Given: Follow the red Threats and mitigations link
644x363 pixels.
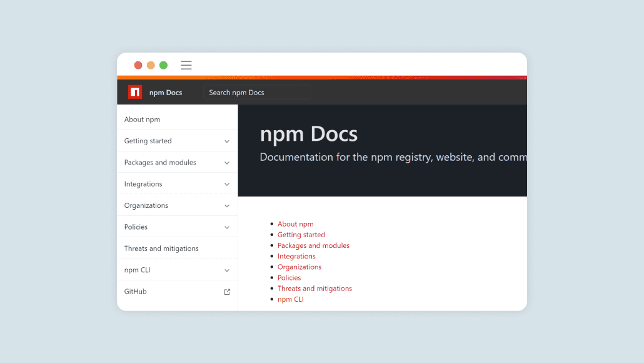Looking at the screenshot, I should (x=314, y=289).
